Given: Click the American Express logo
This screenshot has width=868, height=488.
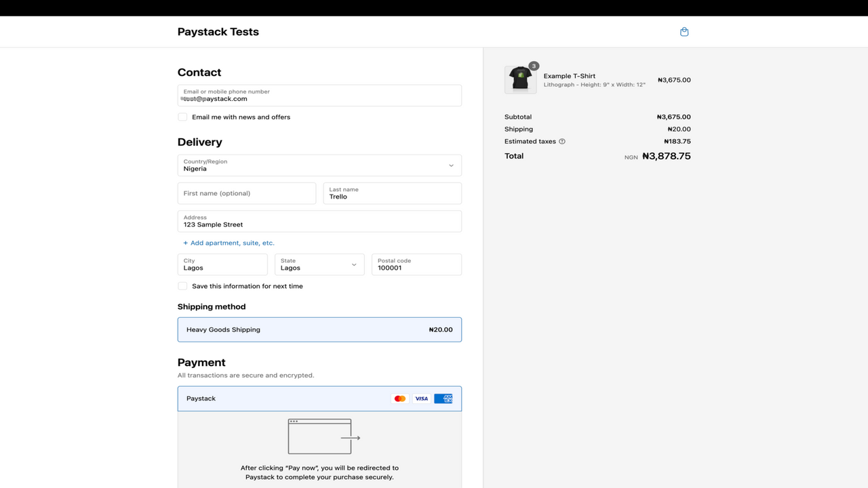Looking at the screenshot, I should coord(443,399).
